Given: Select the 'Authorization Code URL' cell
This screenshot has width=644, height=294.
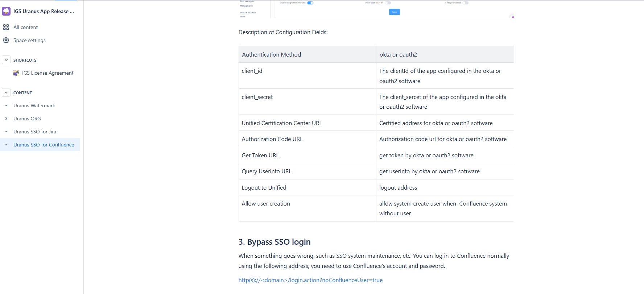Looking at the screenshot, I should click(307, 139).
